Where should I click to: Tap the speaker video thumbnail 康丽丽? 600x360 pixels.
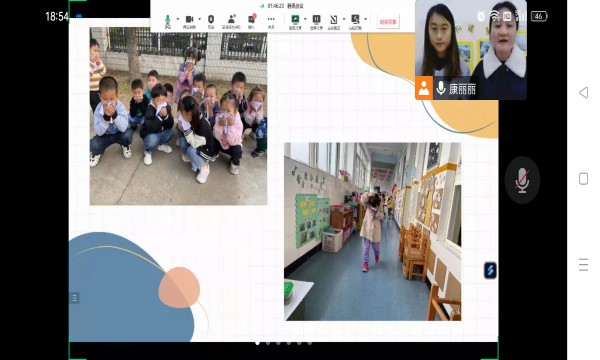pyautogui.click(x=471, y=50)
